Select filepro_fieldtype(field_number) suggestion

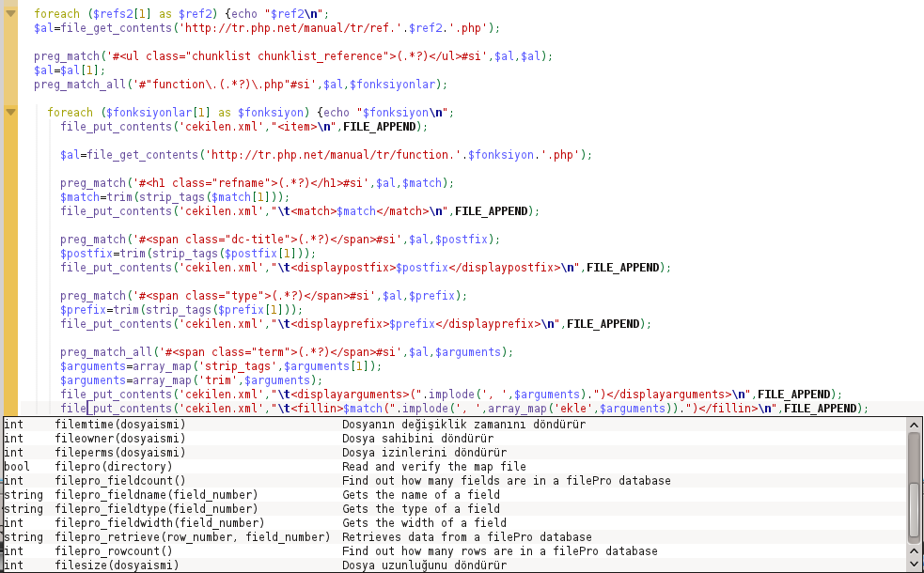coord(454,509)
